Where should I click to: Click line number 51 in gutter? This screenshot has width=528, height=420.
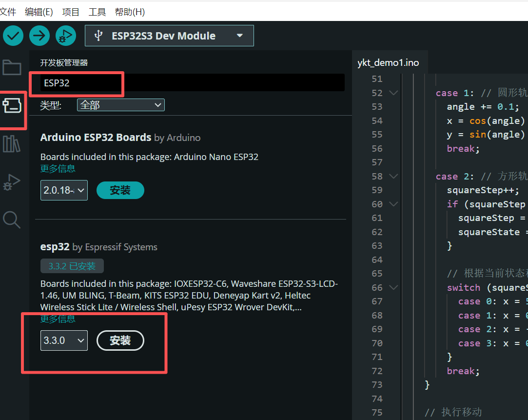click(x=377, y=79)
